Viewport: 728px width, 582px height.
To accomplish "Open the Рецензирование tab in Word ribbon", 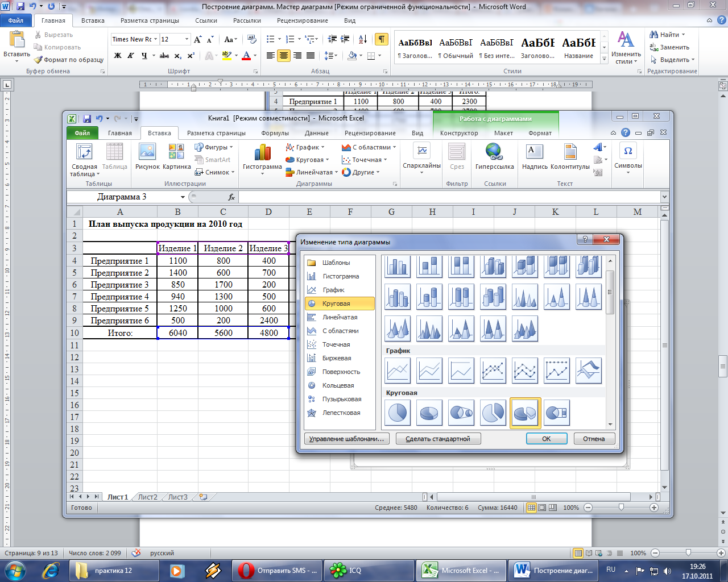I will [303, 20].
